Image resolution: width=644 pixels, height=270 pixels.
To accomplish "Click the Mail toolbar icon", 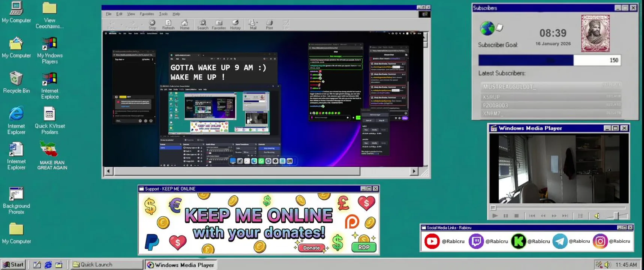I will click(x=253, y=25).
